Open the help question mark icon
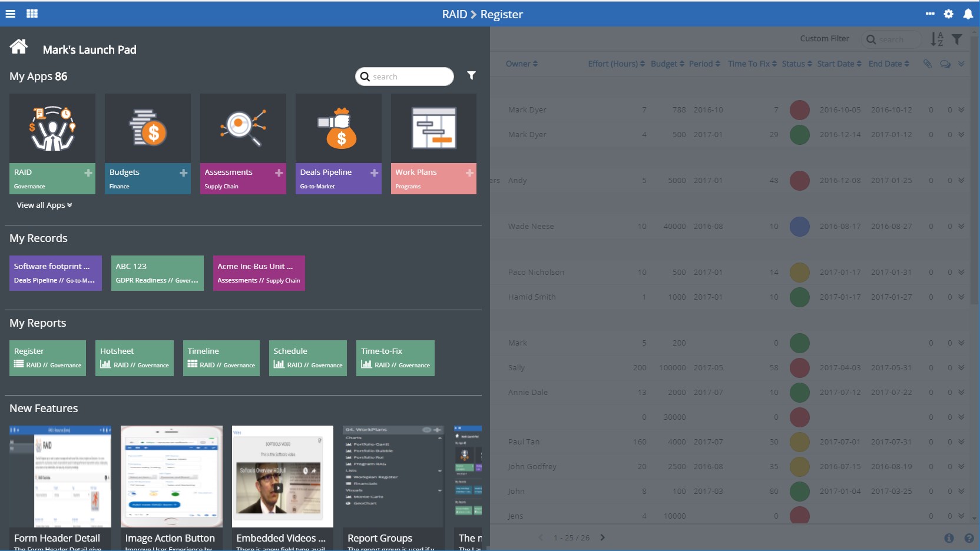Image resolution: width=980 pixels, height=551 pixels. pos(969,538)
